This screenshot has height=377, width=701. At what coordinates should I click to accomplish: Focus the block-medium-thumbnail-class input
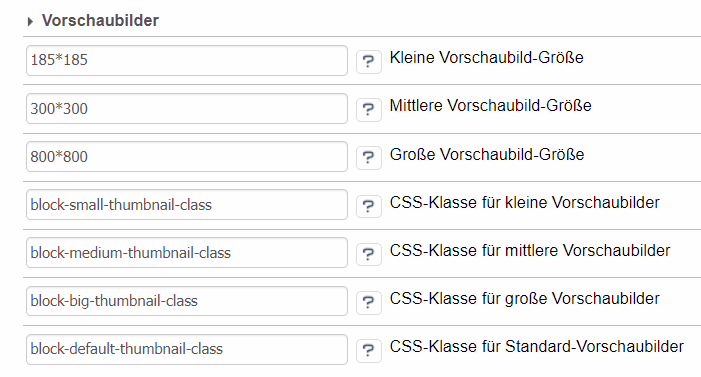187,253
